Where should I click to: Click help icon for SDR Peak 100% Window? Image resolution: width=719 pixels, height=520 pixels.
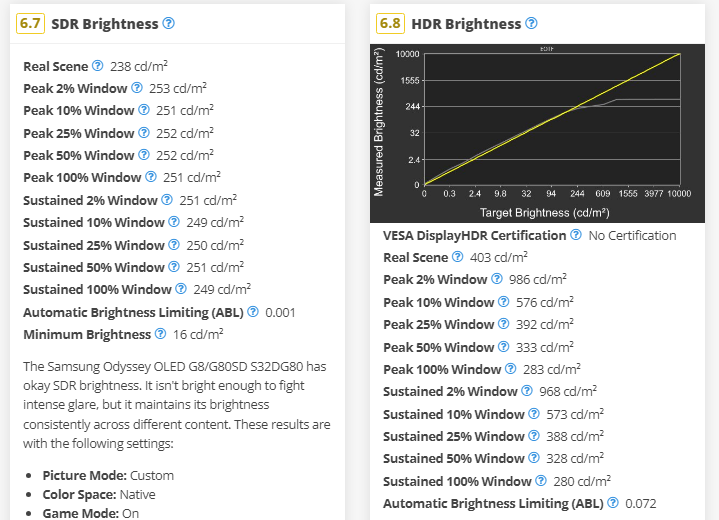(x=151, y=177)
